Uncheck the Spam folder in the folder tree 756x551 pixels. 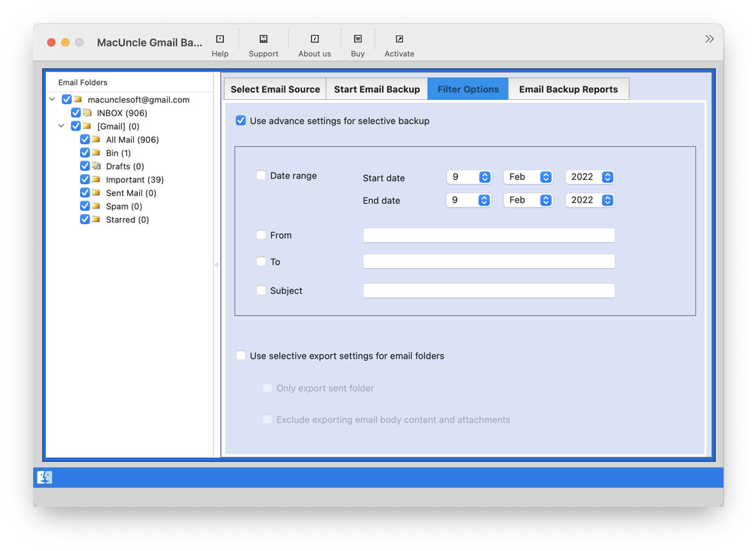coord(86,206)
